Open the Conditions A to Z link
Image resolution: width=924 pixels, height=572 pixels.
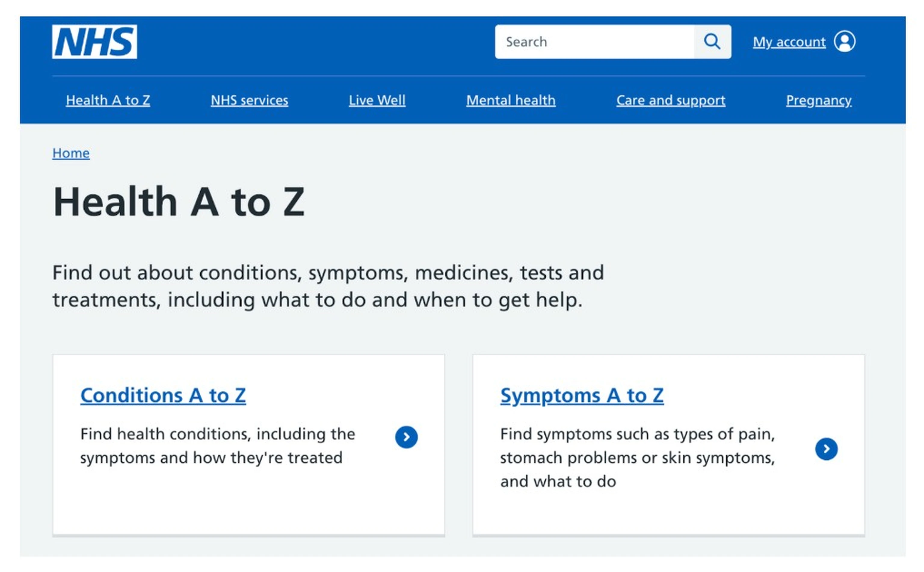(163, 396)
